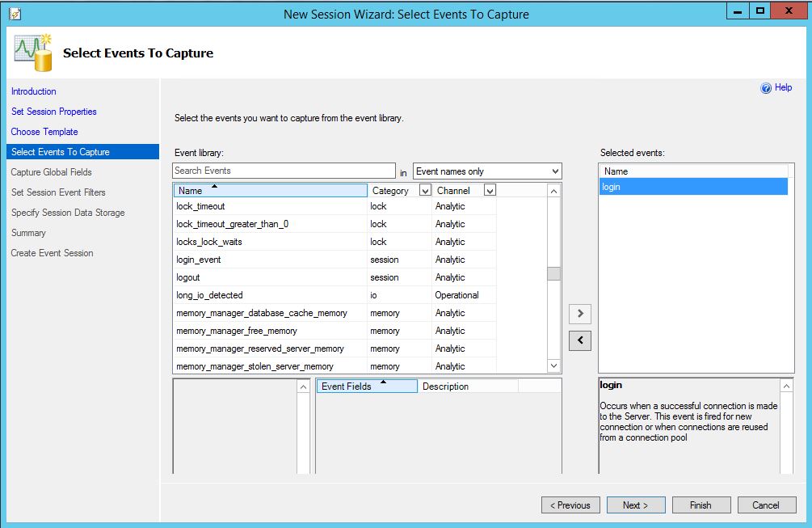The image size is (812, 528).
Task: Click the Event Fields column header
Action: pyautogui.click(x=367, y=386)
